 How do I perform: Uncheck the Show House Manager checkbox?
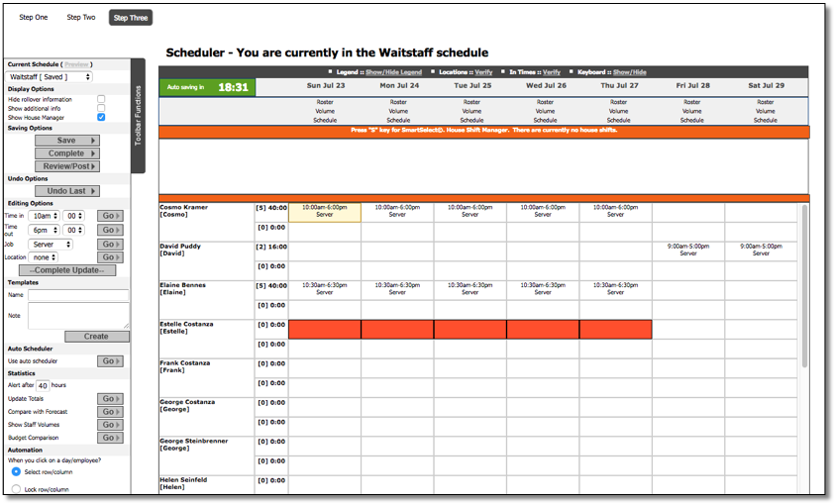pyautogui.click(x=101, y=117)
